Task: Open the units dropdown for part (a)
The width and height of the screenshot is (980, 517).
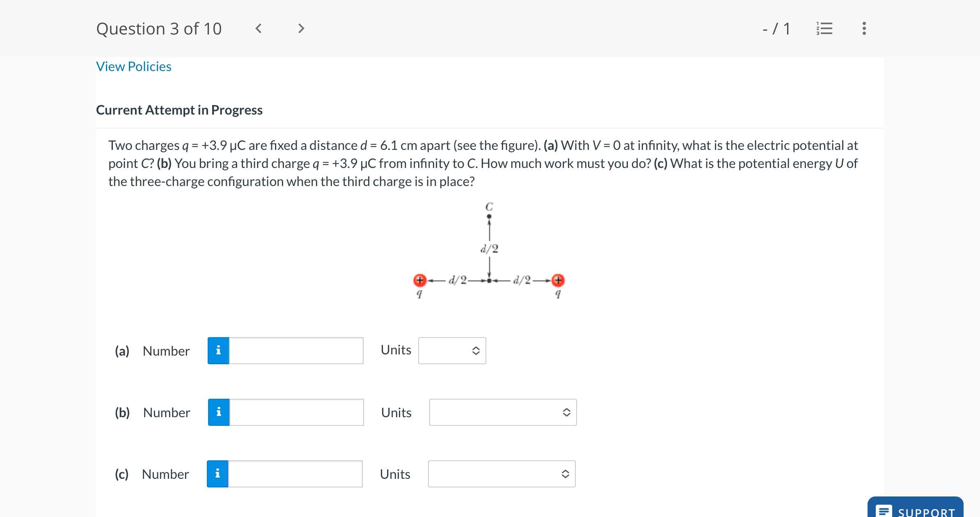Action: click(452, 351)
